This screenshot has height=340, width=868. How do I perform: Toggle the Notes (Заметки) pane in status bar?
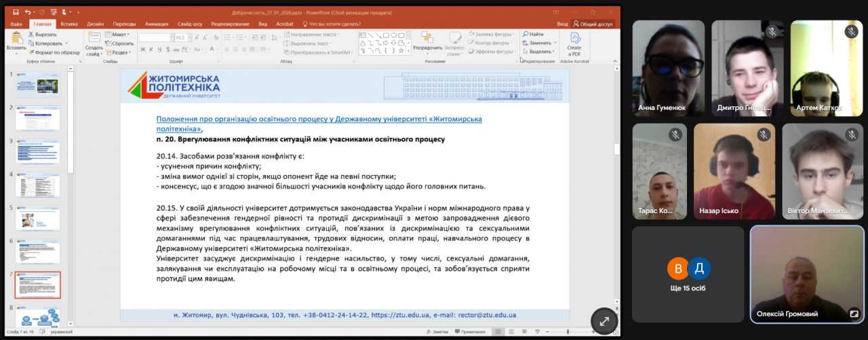pos(437,332)
